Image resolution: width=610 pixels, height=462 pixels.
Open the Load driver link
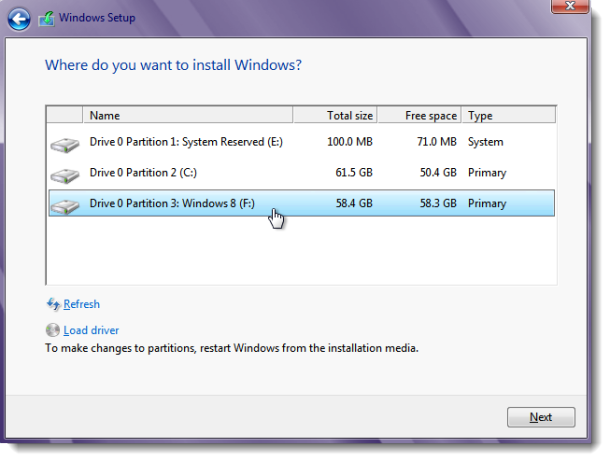tap(91, 330)
